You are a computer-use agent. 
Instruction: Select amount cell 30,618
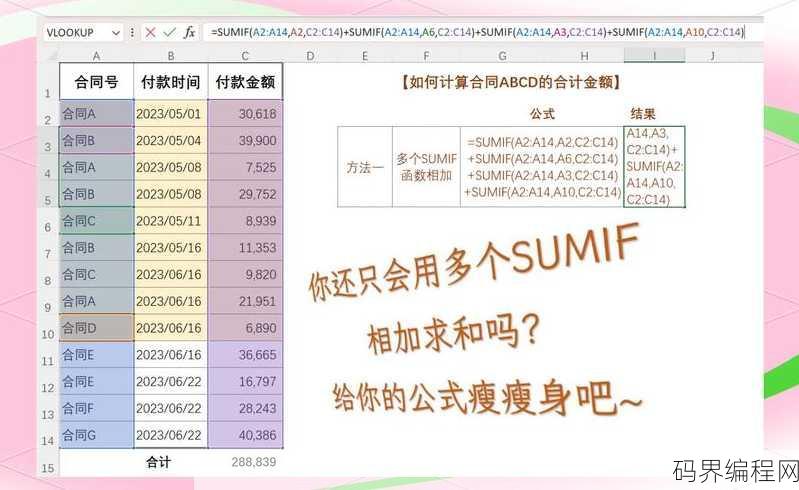[245, 114]
